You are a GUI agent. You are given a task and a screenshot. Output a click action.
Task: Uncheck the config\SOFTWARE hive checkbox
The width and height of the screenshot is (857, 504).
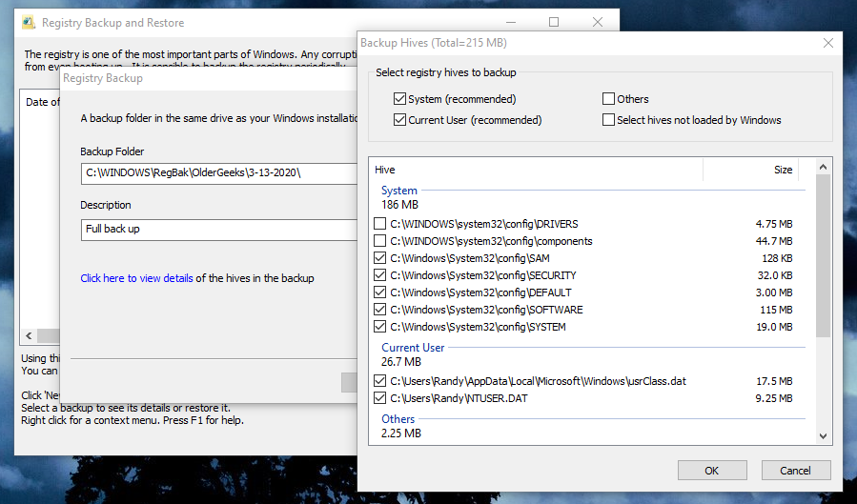(379, 309)
